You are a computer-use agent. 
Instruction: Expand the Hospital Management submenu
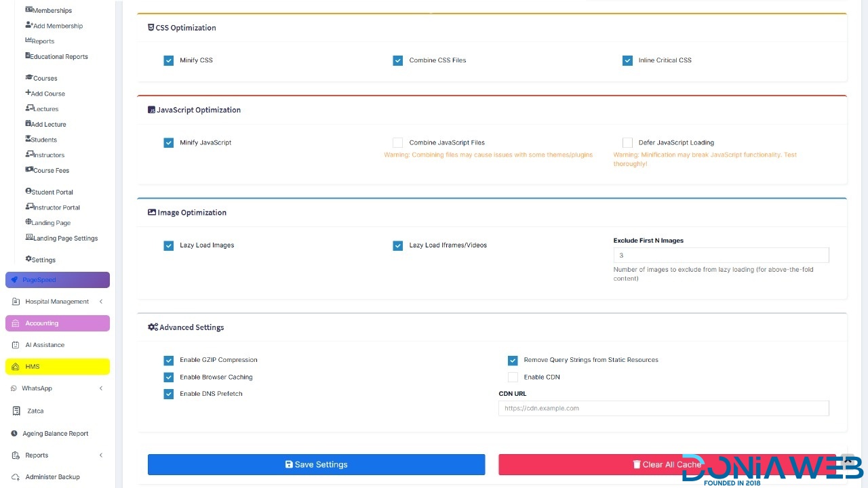[x=101, y=302]
